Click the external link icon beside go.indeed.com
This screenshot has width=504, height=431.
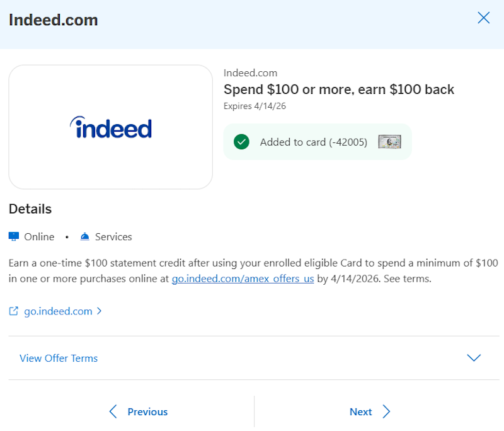14,311
